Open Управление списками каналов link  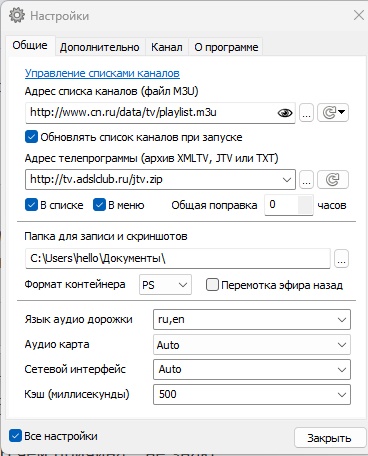pos(102,73)
